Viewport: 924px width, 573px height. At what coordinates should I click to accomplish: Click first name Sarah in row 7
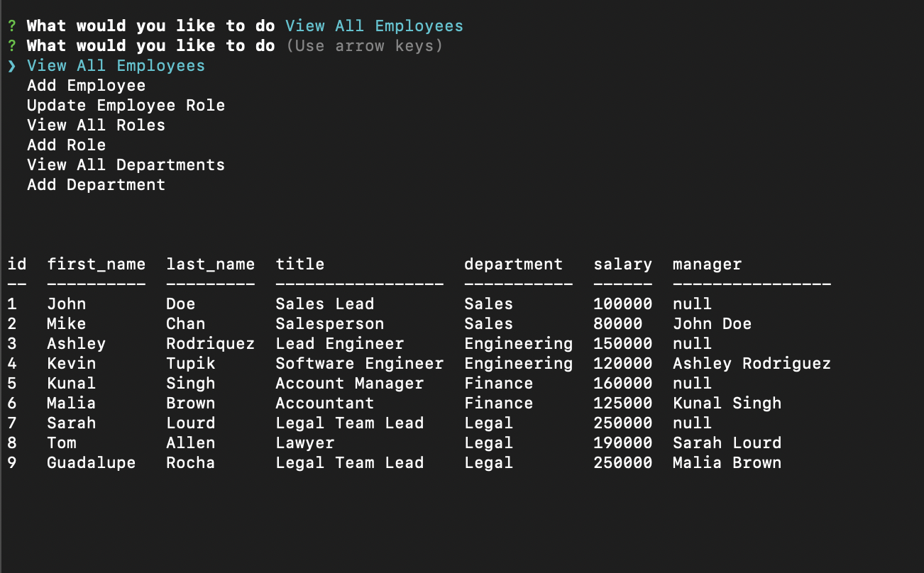click(x=71, y=423)
